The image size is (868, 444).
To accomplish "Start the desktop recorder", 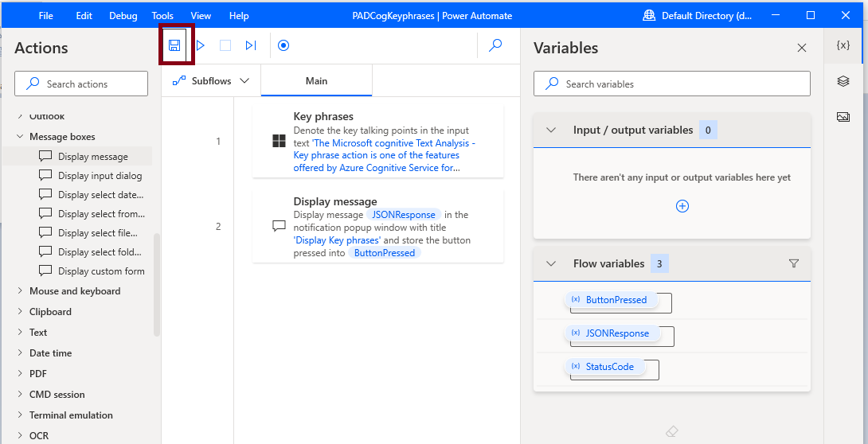I will [283, 45].
